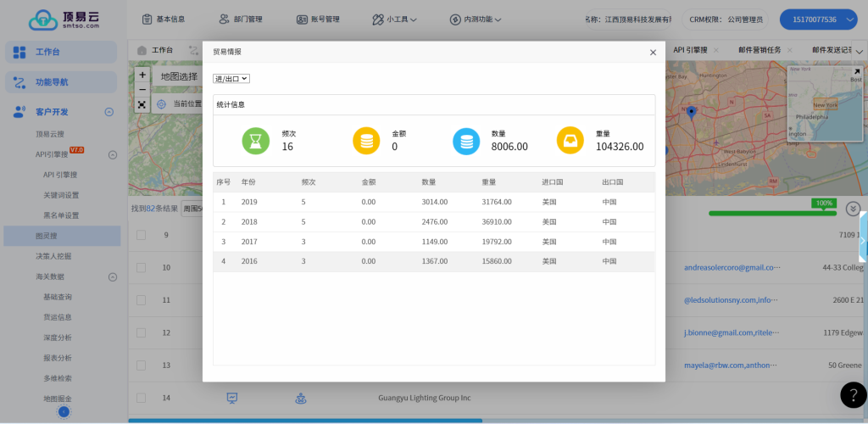Click the blue location pin on map
Screen dimensions: 868x424
691,113
